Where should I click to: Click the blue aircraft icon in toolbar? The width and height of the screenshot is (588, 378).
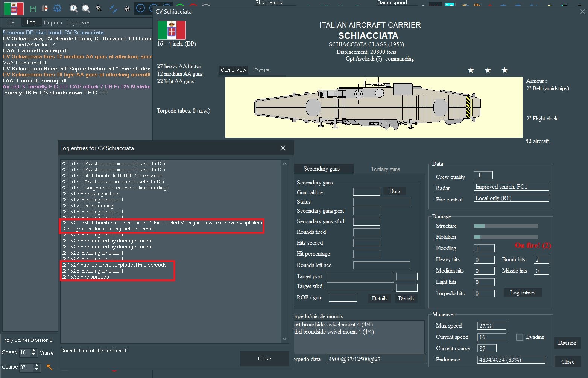click(x=113, y=8)
